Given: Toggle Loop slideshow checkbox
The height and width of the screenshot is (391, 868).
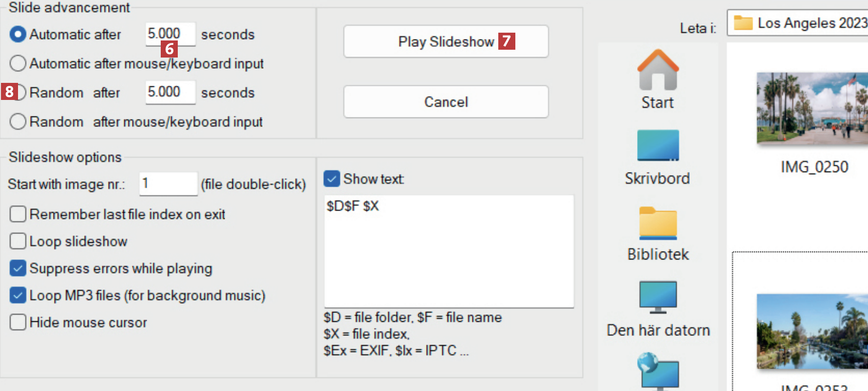Looking at the screenshot, I should 18,241.
